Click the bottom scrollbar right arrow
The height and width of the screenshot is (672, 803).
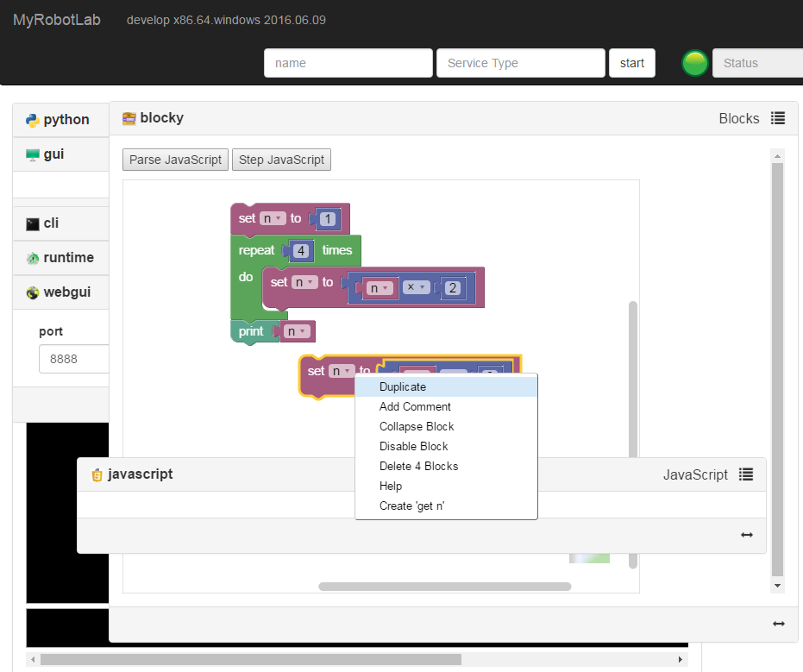[x=680, y=659]
